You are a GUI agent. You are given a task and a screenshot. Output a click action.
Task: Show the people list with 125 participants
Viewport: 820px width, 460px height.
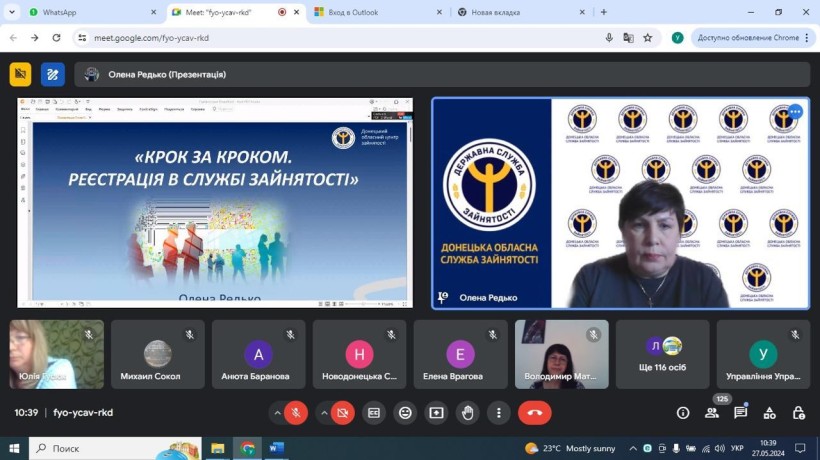pos(712,413)
